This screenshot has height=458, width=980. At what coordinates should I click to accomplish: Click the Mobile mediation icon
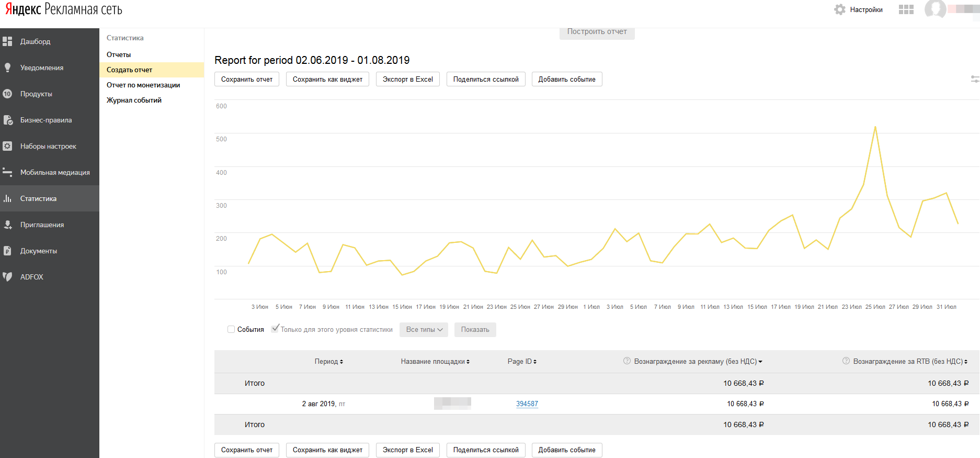coord(7,172)
